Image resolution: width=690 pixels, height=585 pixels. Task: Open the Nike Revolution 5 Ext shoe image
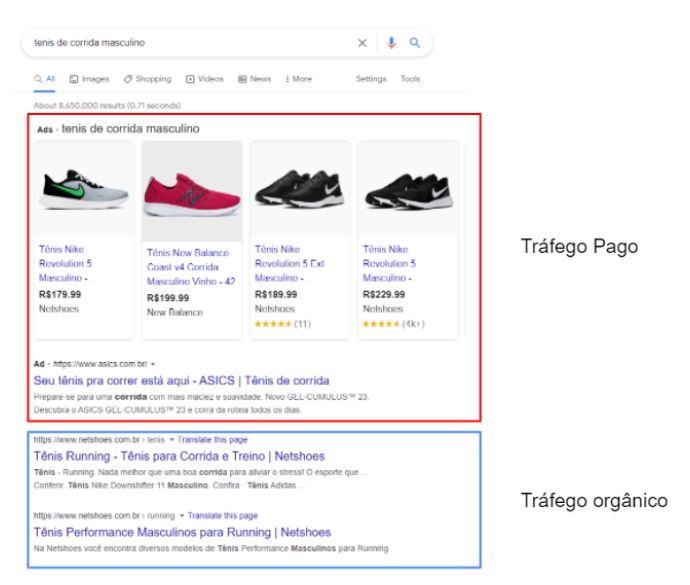[x=300, y=190]
